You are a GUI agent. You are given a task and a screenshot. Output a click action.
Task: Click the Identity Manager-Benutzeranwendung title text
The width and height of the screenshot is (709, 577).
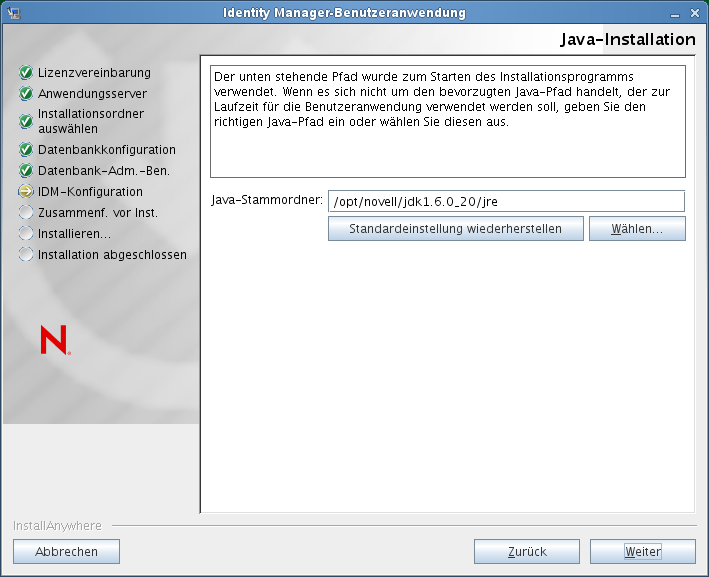(x=344, y=13)
